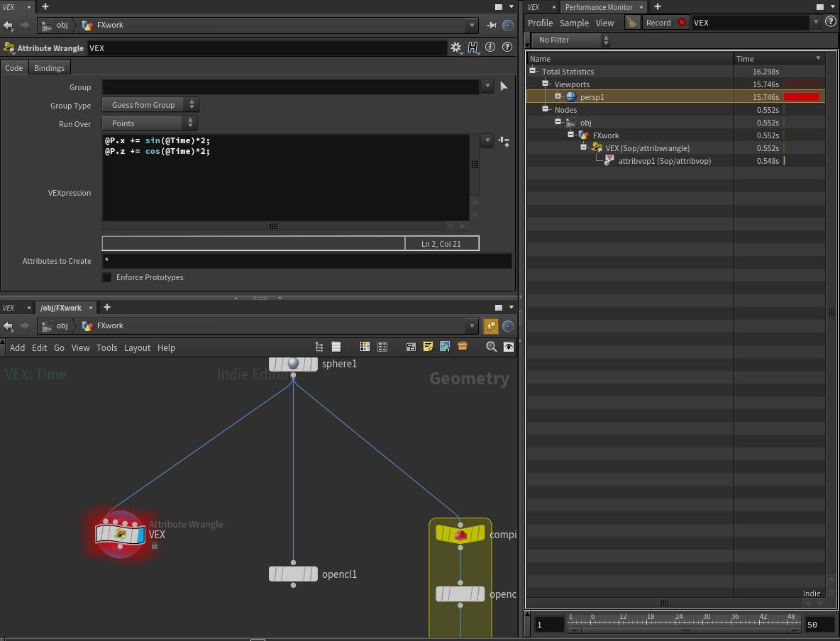This screenshot has height=641, width=840.
Task: Click the background image icon
Action: 445,347
